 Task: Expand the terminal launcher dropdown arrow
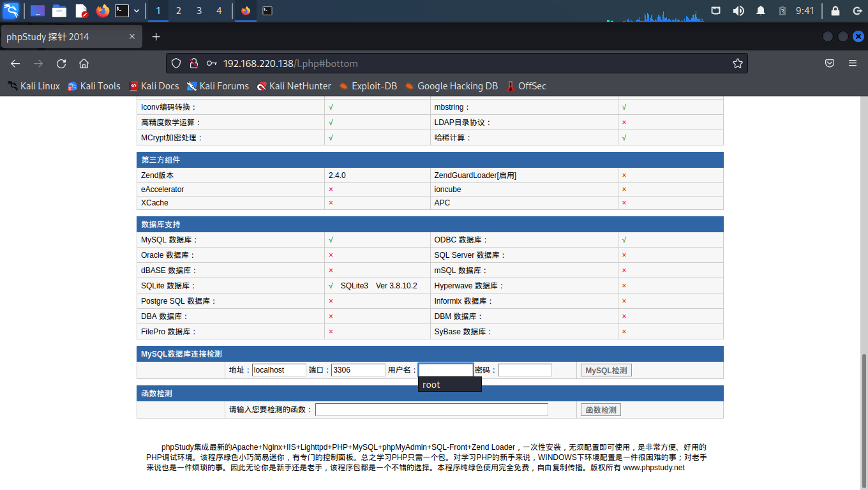coord(137,11)
